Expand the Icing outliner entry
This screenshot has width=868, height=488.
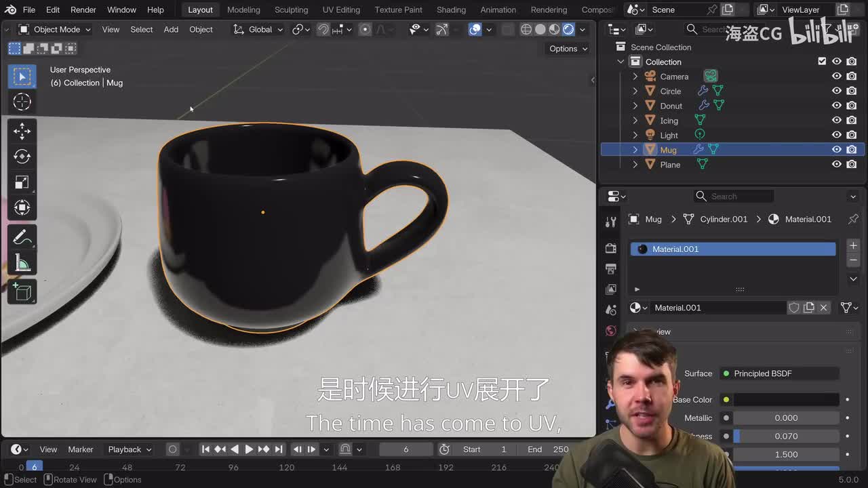[x=635, y=121]
